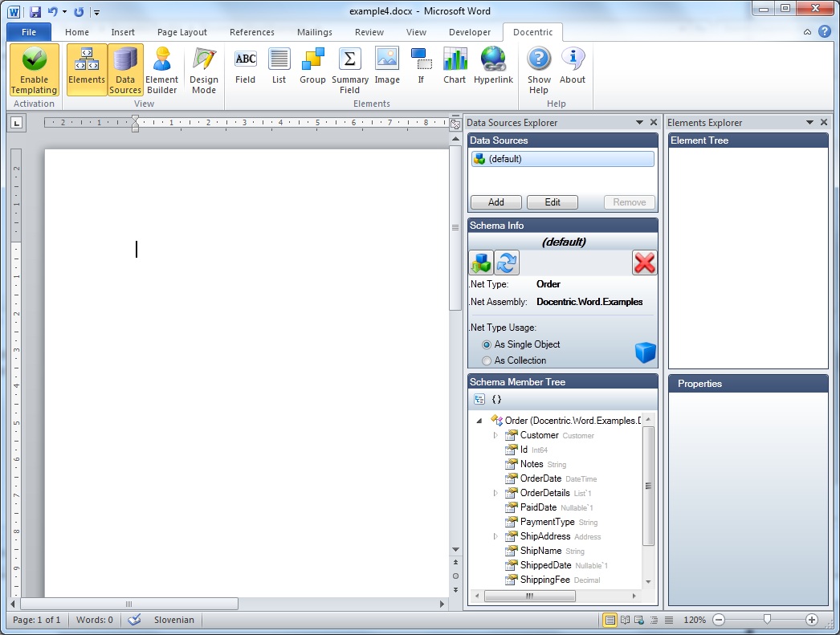Click the Slovenian language indicator
This screenshot has width=840, height=635.
[x=174, y=620]
